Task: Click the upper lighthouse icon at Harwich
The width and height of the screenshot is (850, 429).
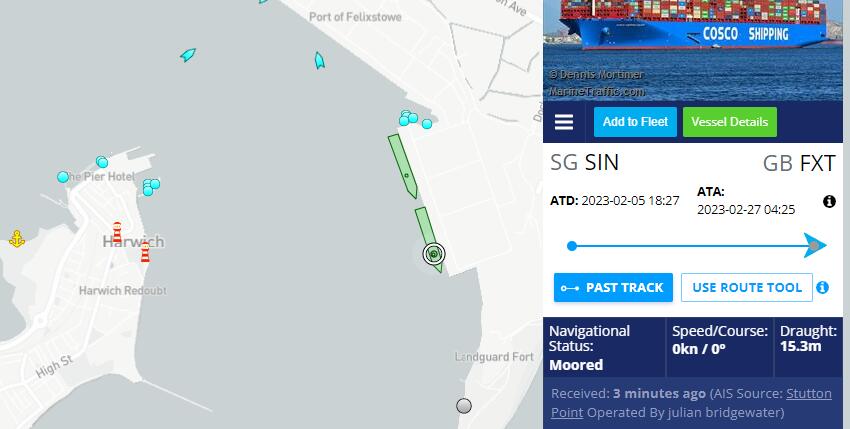Action: click(x=117, y=232)
